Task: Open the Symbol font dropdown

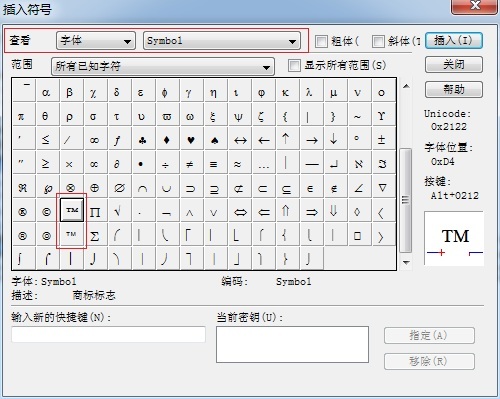Action: (x=222, y=41)
